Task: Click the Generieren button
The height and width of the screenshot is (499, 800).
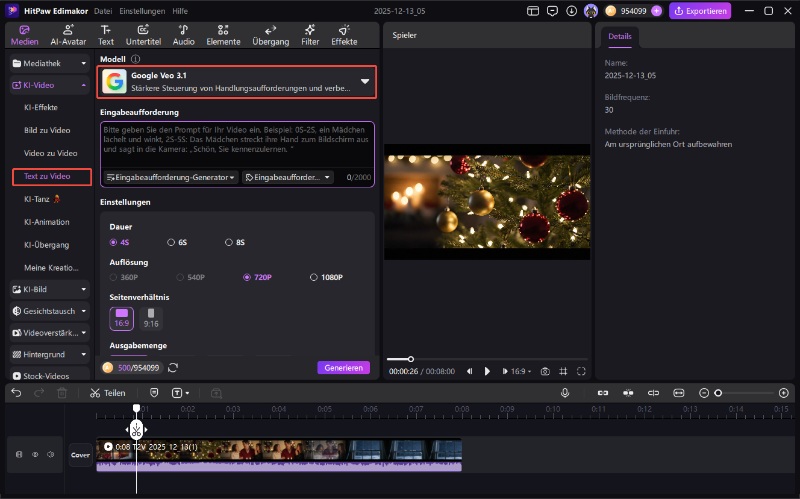Action: pyautogui.click(x=343, y=368)
